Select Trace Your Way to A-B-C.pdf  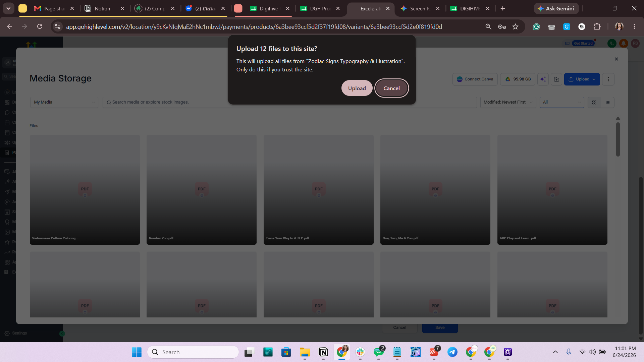pos(319,190)
